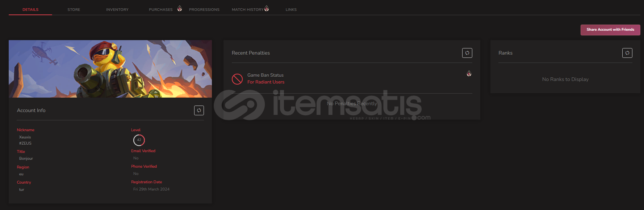
Task: Refresh the Ranks panel
Action: point(627,53)
